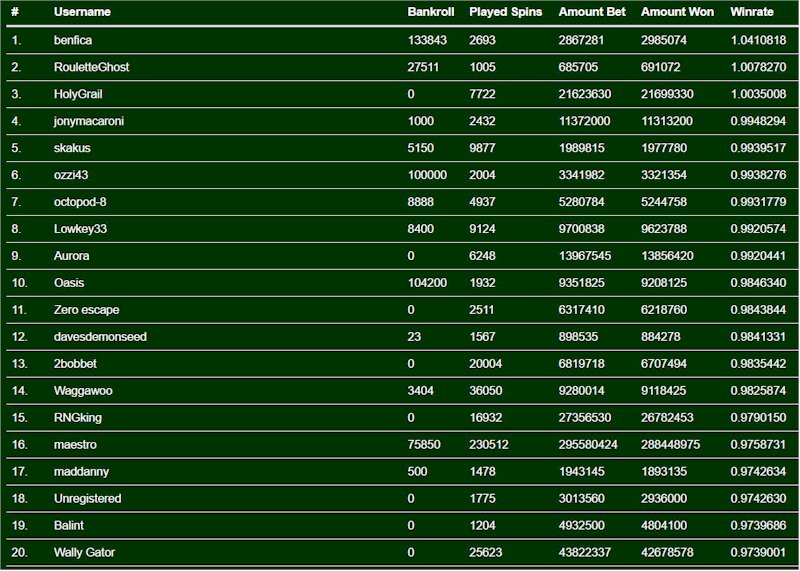Viewport: 800px width, 571px height.
Task: Select username Lowkey33
Action: point(80,229)
